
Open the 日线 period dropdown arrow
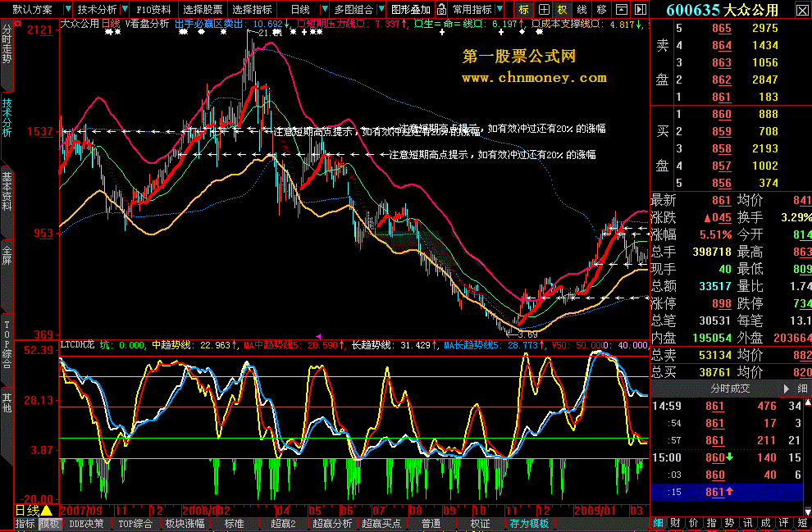(325, 9)
